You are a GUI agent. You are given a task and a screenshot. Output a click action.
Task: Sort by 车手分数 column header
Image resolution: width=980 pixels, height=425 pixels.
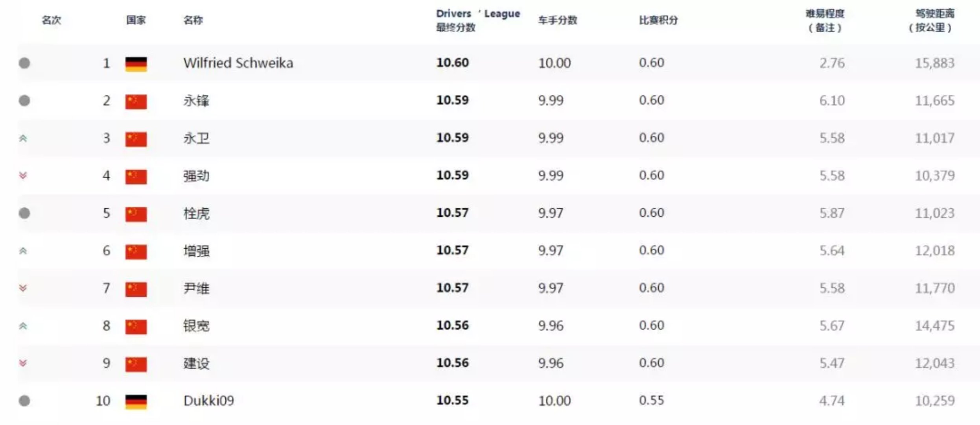click(557, 20)
